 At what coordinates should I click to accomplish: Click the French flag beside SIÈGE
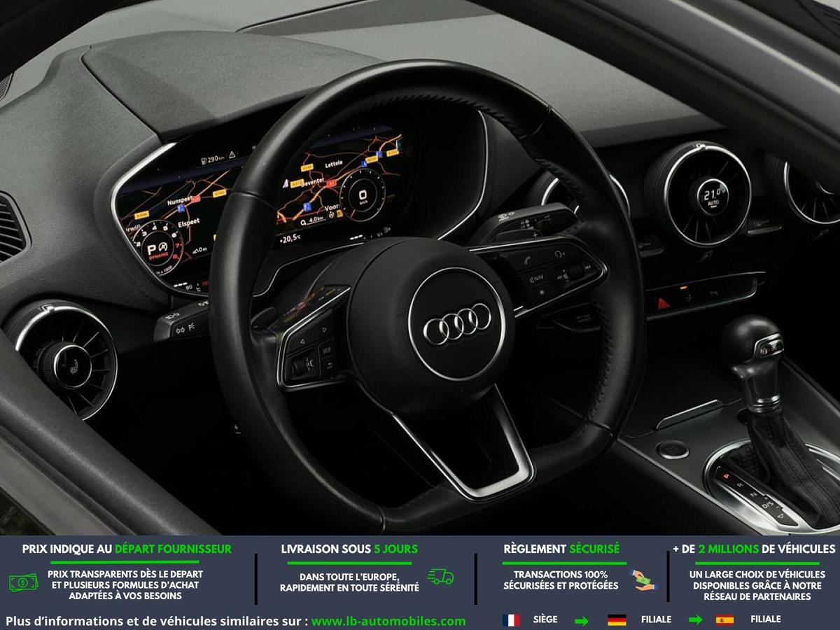point(511,620)
